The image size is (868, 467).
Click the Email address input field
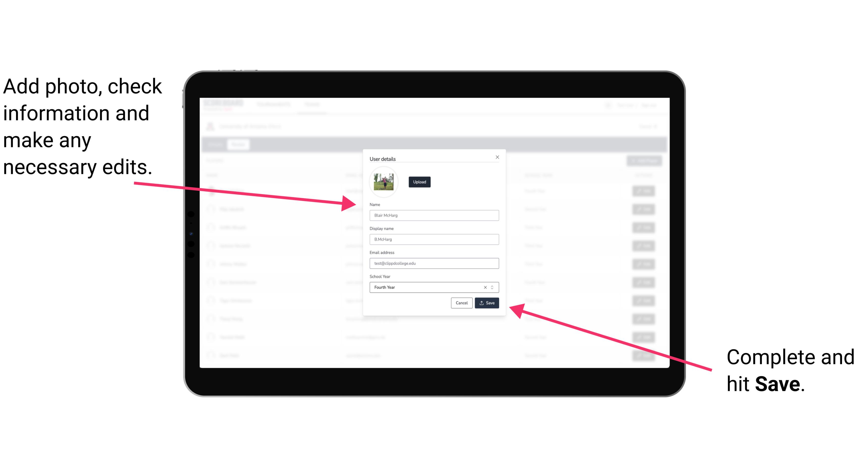(x=433, y=264)
